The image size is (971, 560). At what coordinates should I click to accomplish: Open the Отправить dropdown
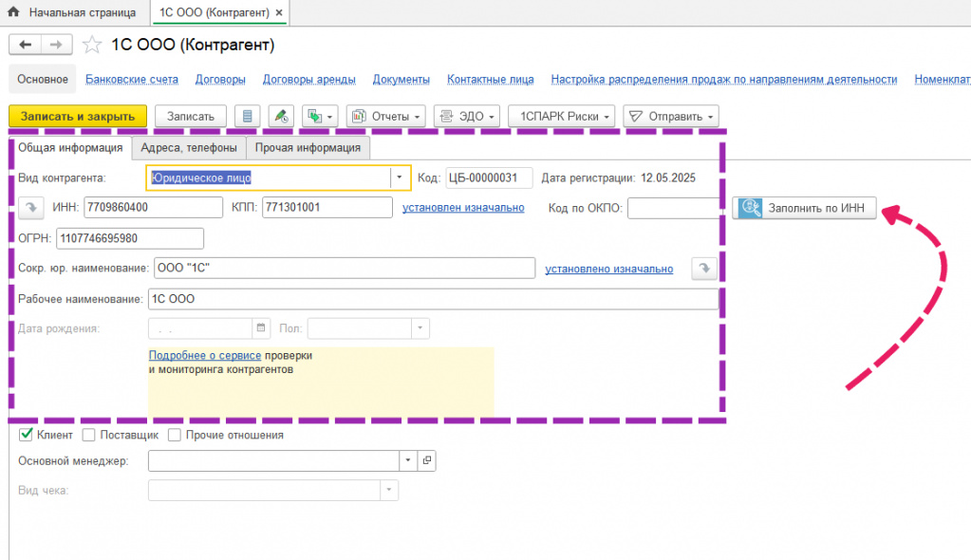pyautogui.click(x=671, y=116)
